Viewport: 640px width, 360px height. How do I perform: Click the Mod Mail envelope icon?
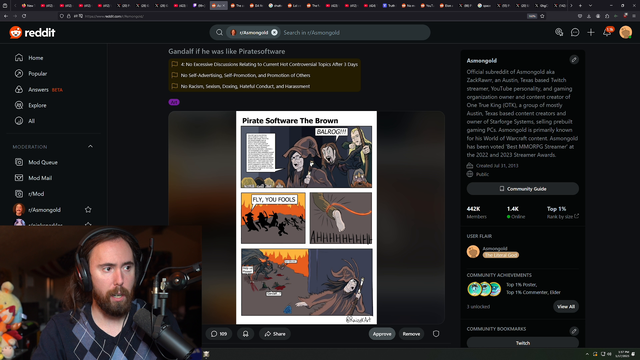pyautogui.click(x=19, y=178)
